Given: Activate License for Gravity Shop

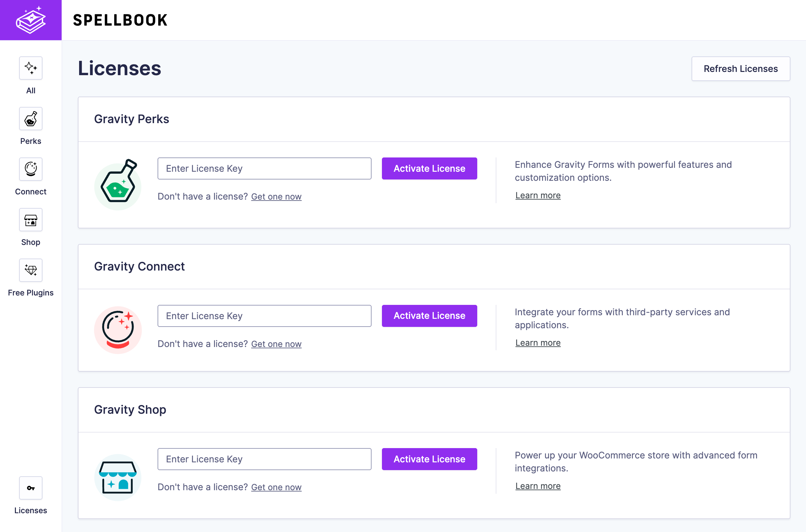Looking at the screenshot, I should pos(429,459).
